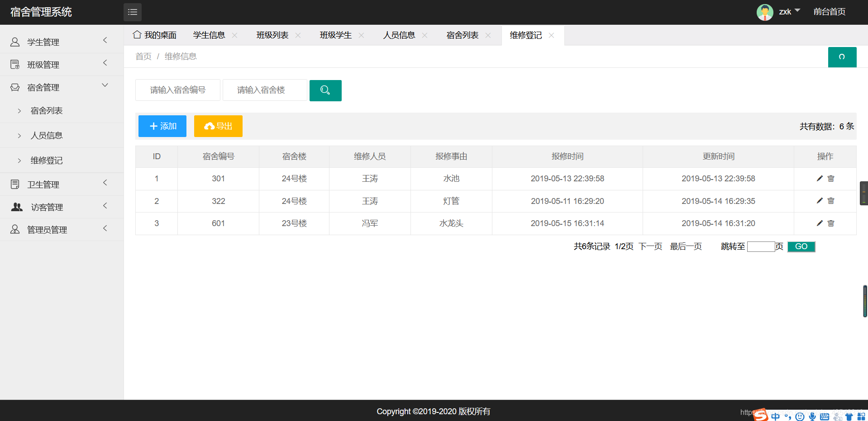Open 维修登记 in the sidebar
The image size is (868, 421).
point(62,161)
